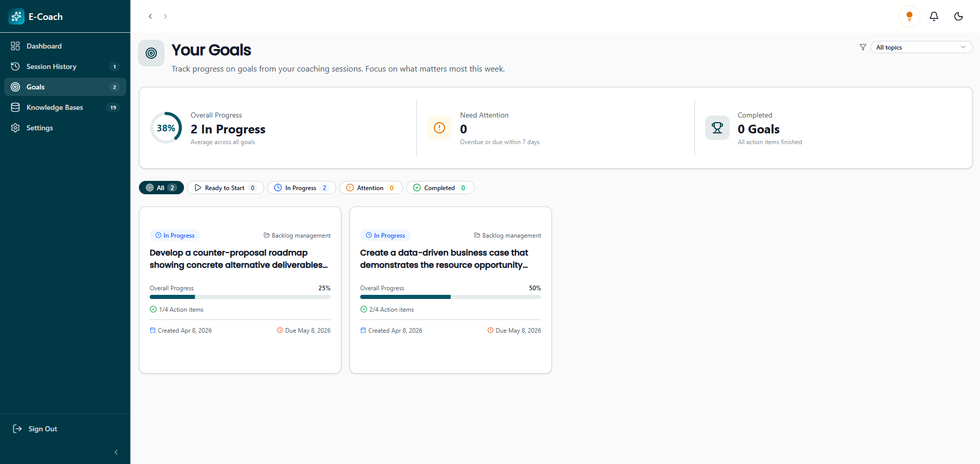The width and height of the screenshot is (980, 464).
Task: Show only Completed goals
Action: (x=440, y=188)
